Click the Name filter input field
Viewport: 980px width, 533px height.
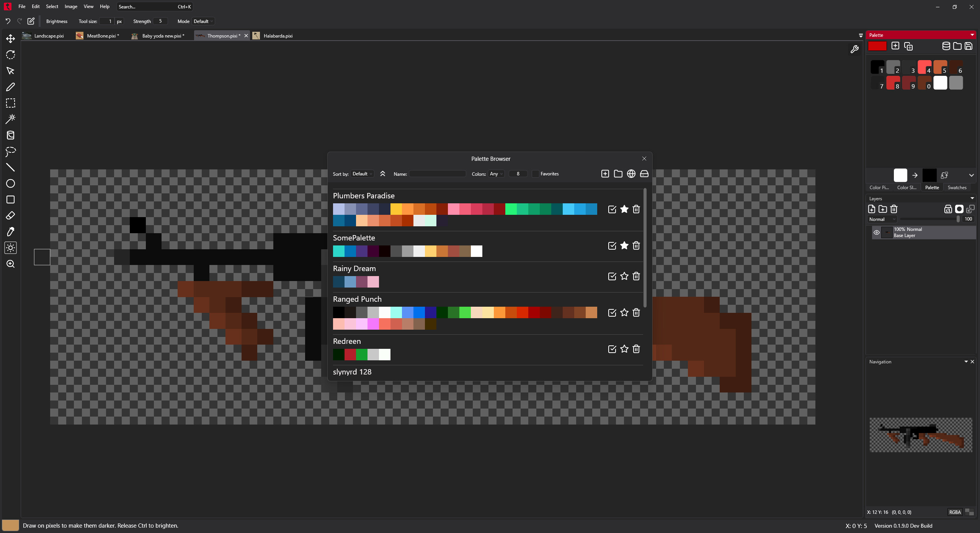(437, 173)
